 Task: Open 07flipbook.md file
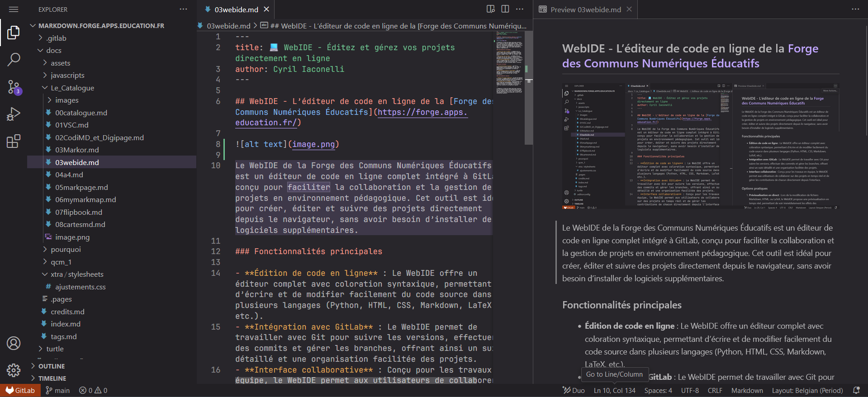point(79,212)
